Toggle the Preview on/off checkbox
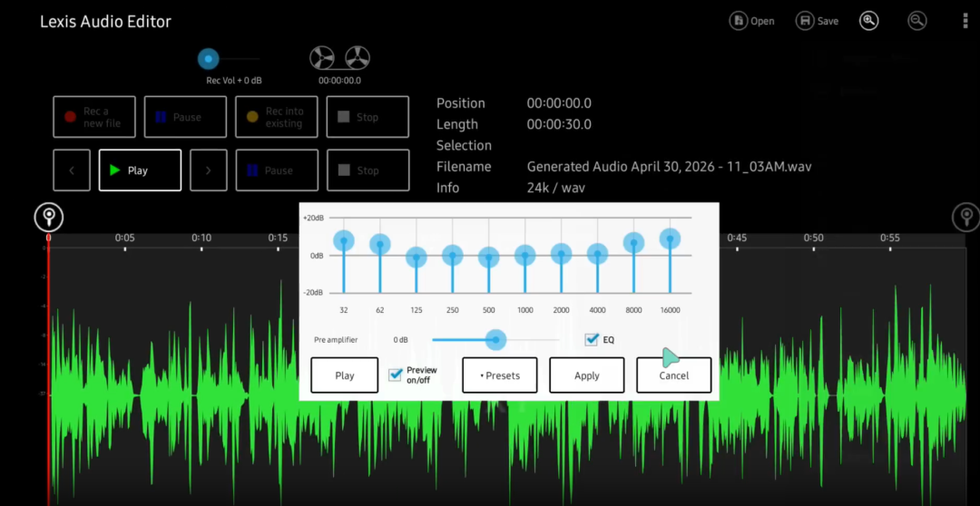The width and height of the screenshot is (980, 506). point(395,375)
